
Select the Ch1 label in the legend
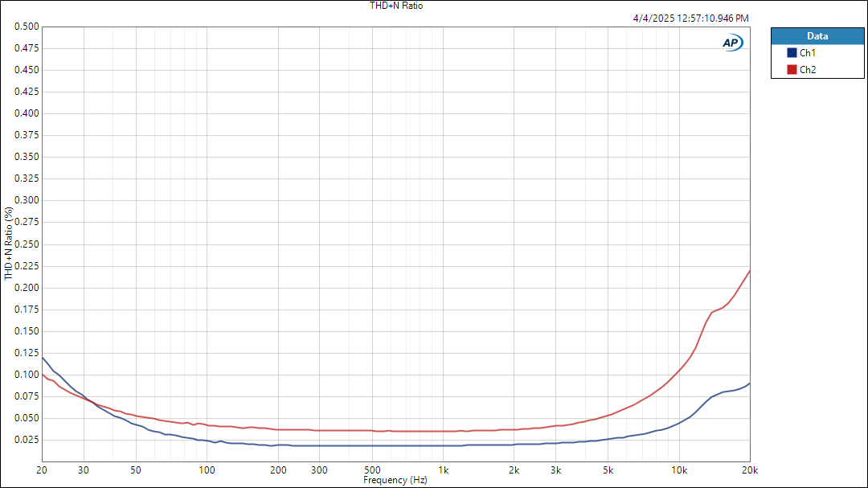point(808,53)
